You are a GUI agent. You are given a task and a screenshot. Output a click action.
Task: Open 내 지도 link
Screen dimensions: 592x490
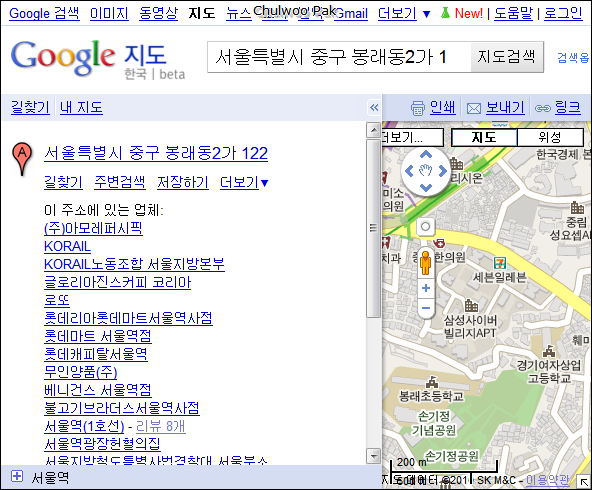pyautogui.click(x=81, y=108)
